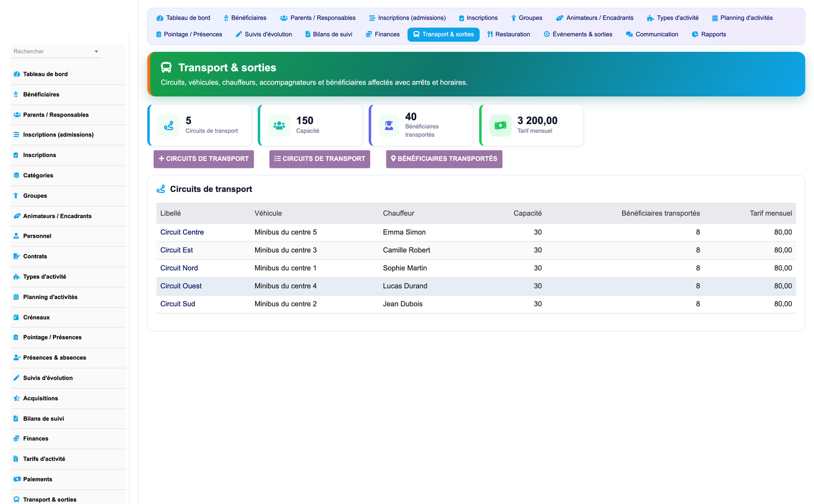
Task: Sort by the Tarif mensuel column header
Action: coord(771,213)
